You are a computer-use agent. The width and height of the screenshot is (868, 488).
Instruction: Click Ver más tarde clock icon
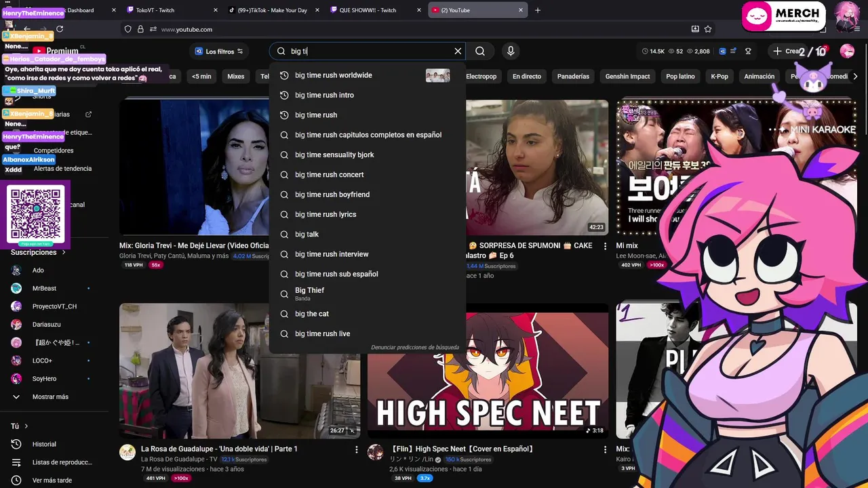(x=16, y=481)
